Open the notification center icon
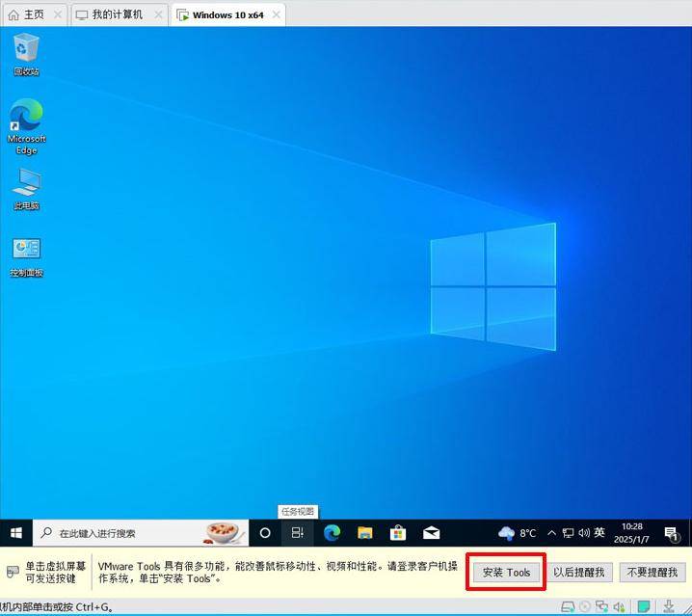The image size is (692, 616). [x=671, y=533]
